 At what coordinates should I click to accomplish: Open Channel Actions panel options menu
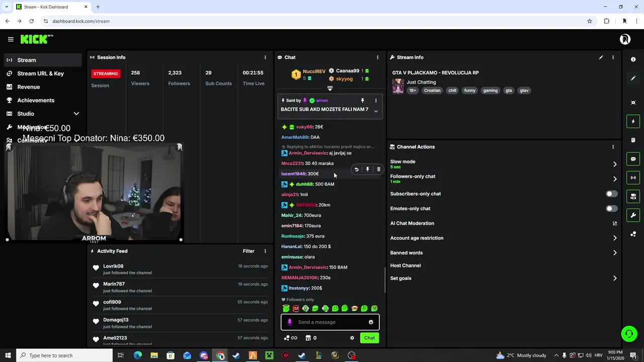pos(613,147)
